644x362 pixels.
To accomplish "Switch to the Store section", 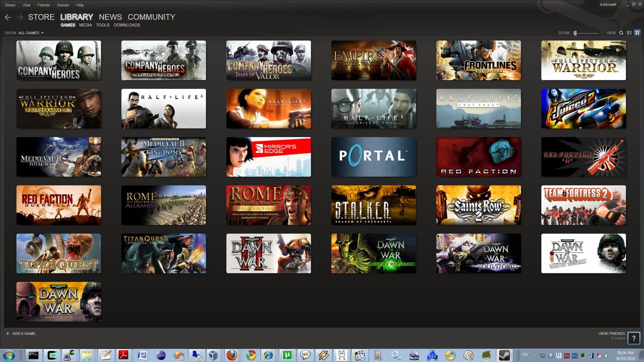I will click(x=41, y=17).
